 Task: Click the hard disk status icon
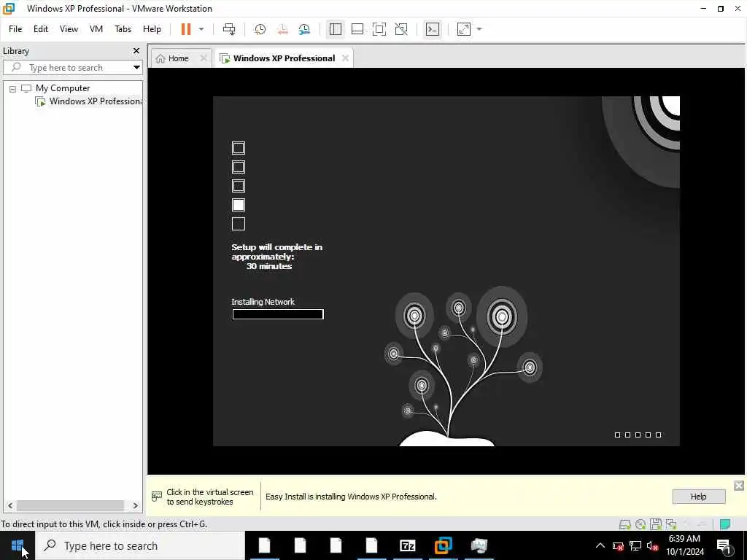point(624,524)
